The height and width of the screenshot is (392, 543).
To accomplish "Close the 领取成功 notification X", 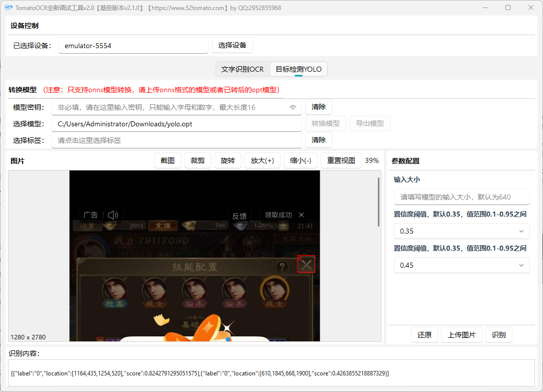I will coord(301,215).
